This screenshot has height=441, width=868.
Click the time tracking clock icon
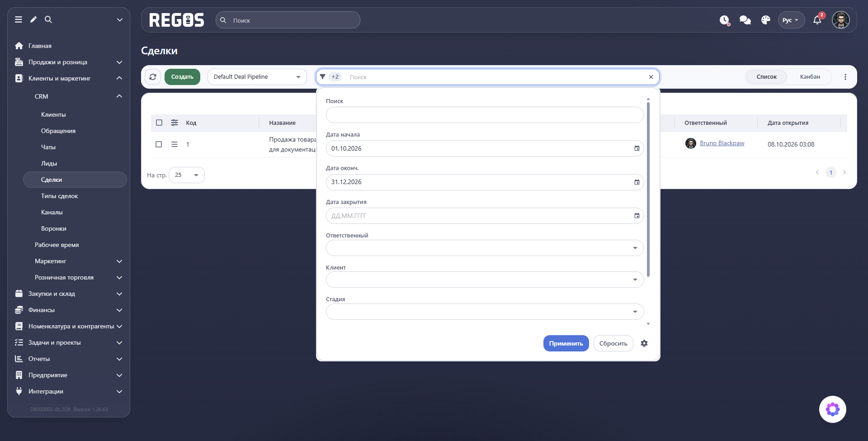(x=724, y=20)
